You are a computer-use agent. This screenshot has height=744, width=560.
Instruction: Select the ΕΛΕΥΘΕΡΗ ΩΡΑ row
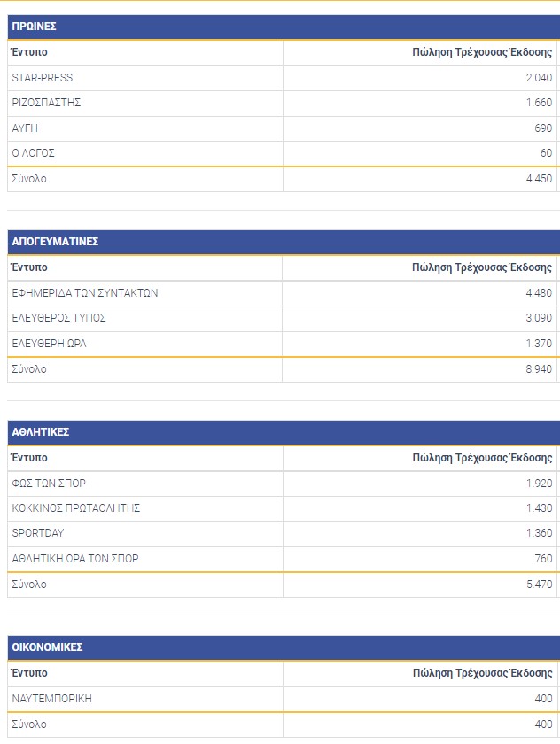[49, 343]
